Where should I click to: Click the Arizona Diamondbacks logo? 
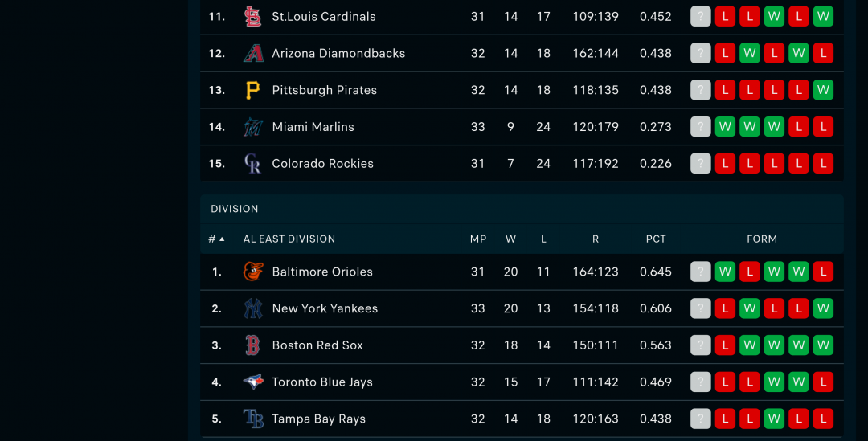tap(253, 53)
